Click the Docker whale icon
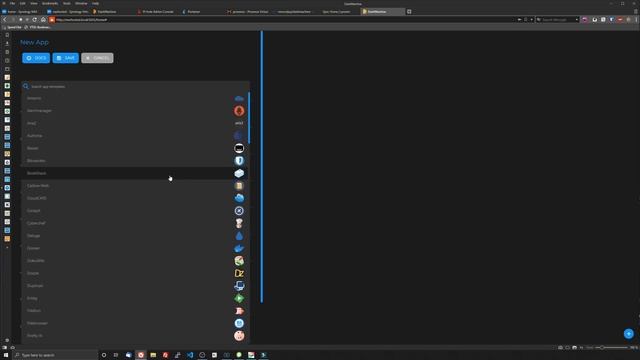Image resolution: width=640 pixels, height=360 pixels. pyautogui.click(x=239, y=248)
